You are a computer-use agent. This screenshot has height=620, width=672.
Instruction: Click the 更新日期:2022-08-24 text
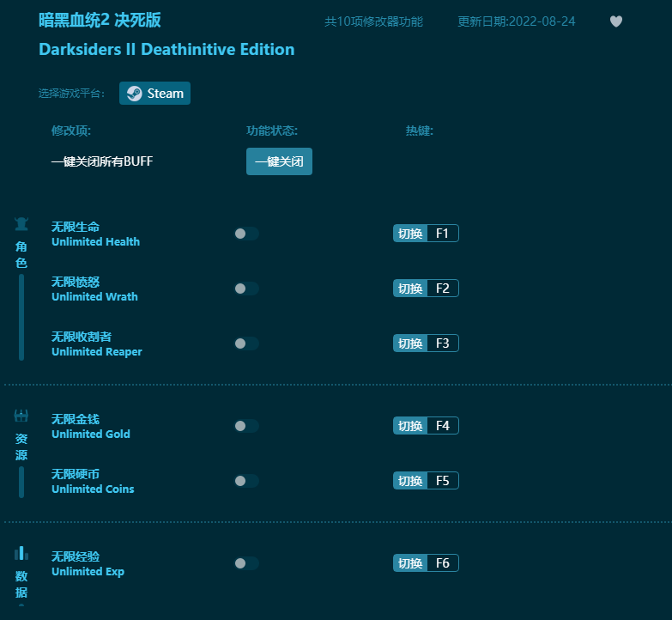[x=517, y=21]
